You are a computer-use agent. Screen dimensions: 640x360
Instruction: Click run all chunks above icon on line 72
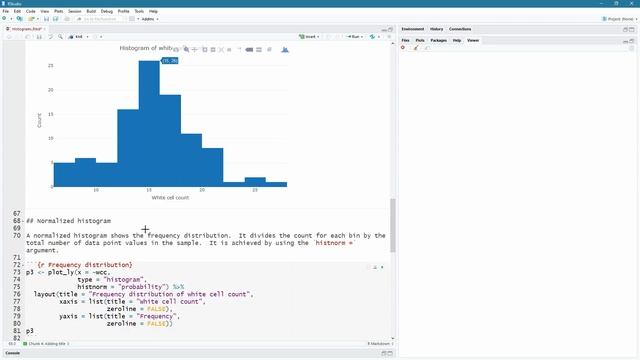[375, 267]
